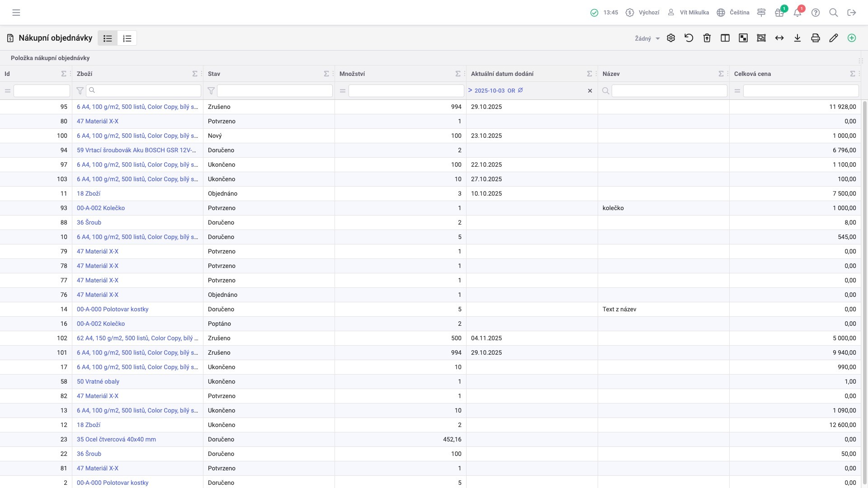Click the logout icon at top right
Image resolution: width=868 pixels, height=488 pixels.
pos(852,13)
